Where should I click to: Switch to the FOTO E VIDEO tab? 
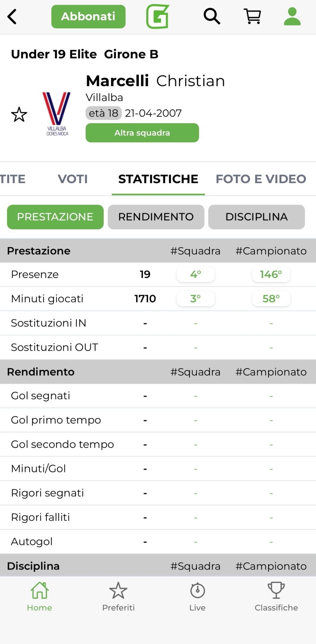tap(261, 179)
